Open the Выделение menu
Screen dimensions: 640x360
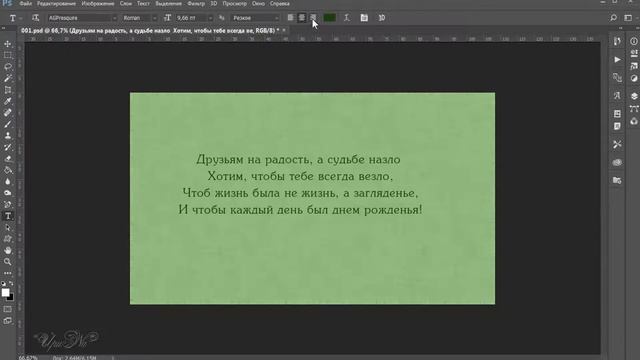click(169, 3)
